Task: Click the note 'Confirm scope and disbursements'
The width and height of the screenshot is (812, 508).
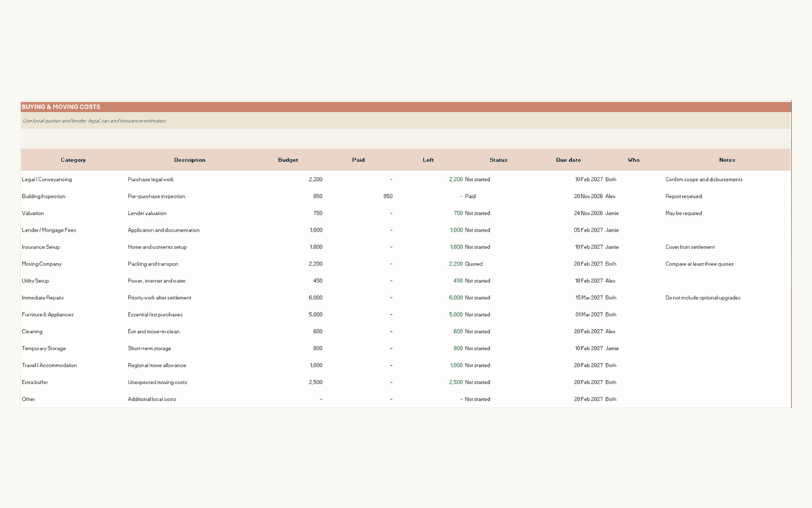Action: (x=704, y=179)
